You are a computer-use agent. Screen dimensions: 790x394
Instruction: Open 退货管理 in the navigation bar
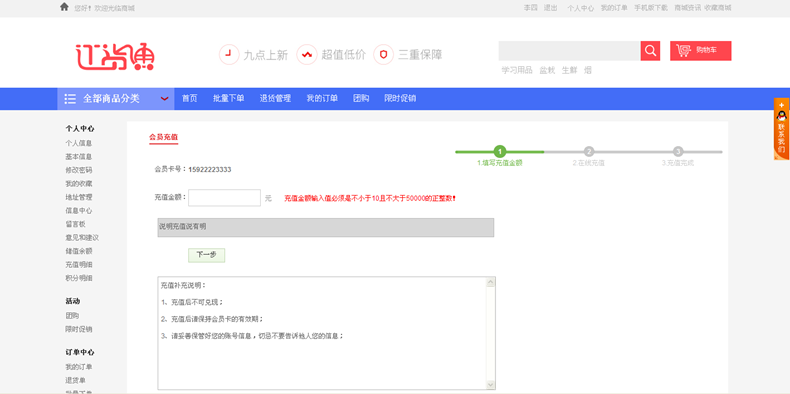pos(275,99)
